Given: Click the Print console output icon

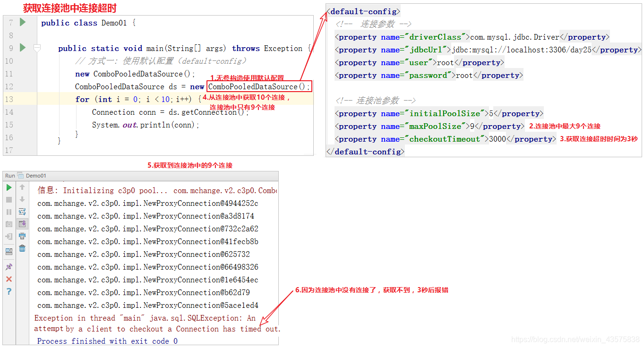Looking at the screenshot, I should [22, 236].
